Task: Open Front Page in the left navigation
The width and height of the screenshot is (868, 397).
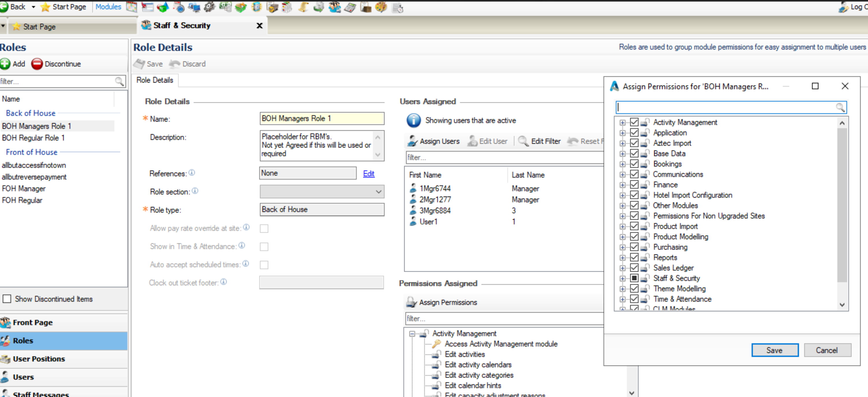Action: 63,322
